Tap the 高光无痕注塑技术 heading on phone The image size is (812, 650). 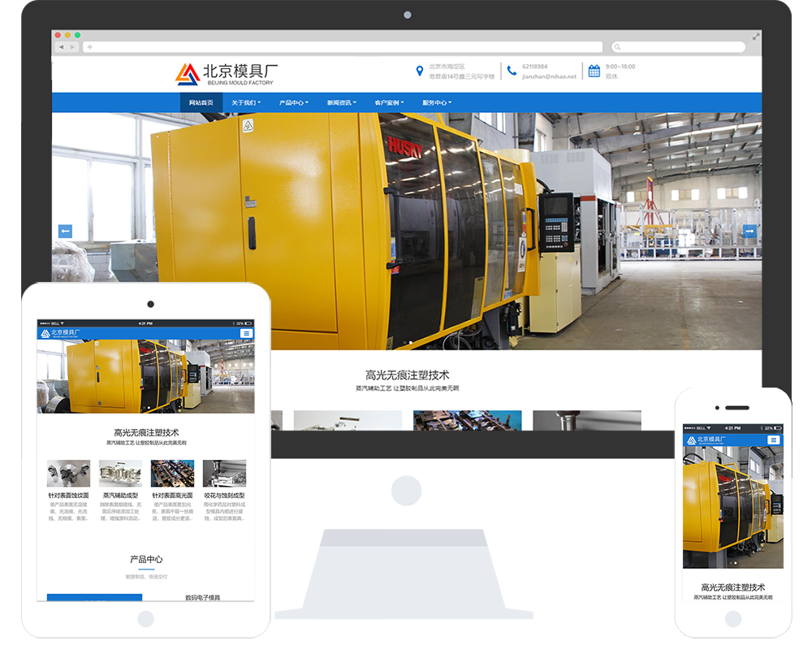pos(732,587)
